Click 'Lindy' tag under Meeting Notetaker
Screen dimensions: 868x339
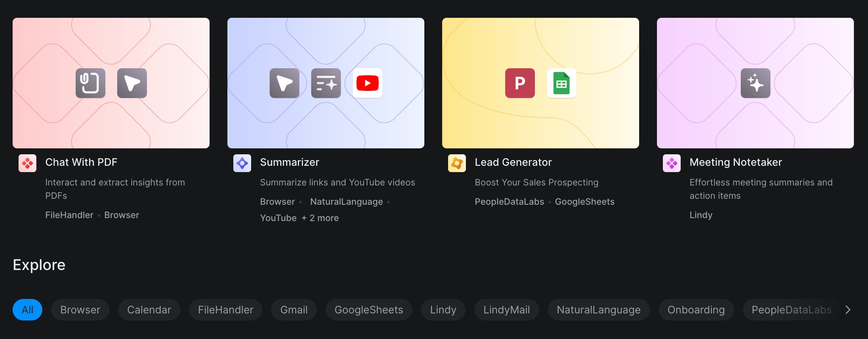pyautogui.click(x=701, y=215)
